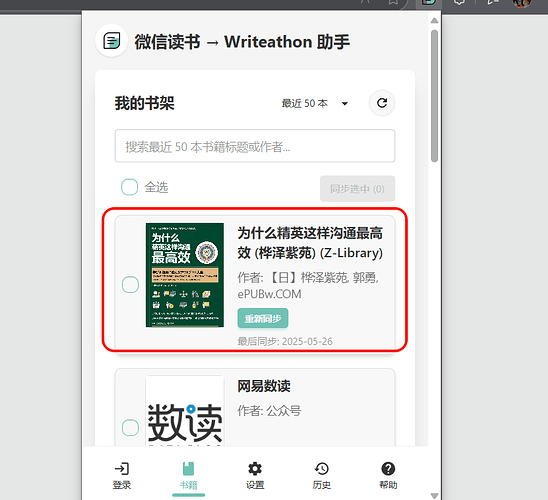Check the 全选 select-all checkbox
This screenshot has height=500, width=548.
[129, 187]
